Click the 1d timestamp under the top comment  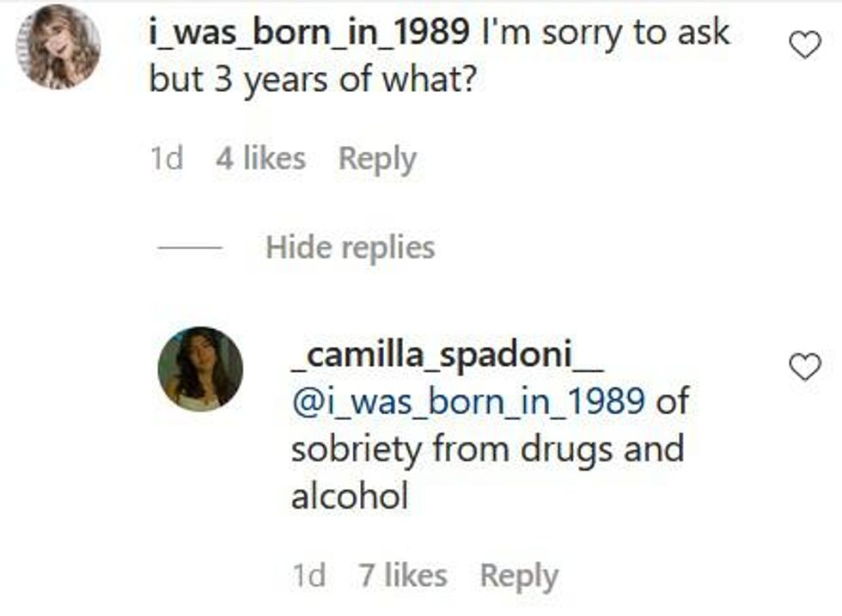tap(166, 159)
